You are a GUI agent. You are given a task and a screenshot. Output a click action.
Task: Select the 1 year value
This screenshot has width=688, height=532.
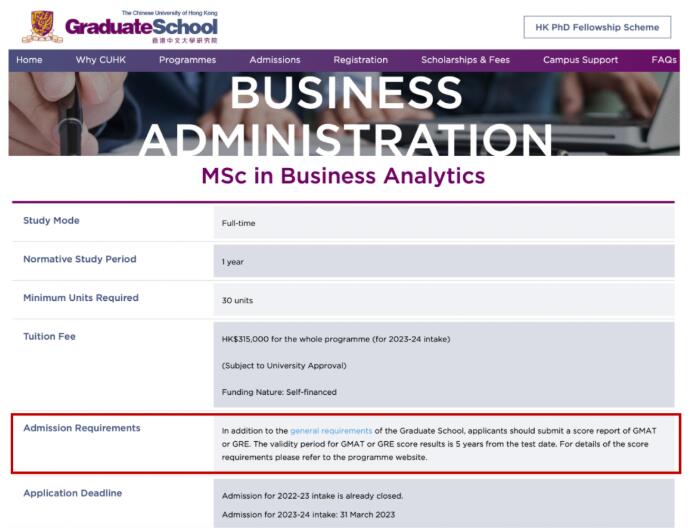click(233, 262)
